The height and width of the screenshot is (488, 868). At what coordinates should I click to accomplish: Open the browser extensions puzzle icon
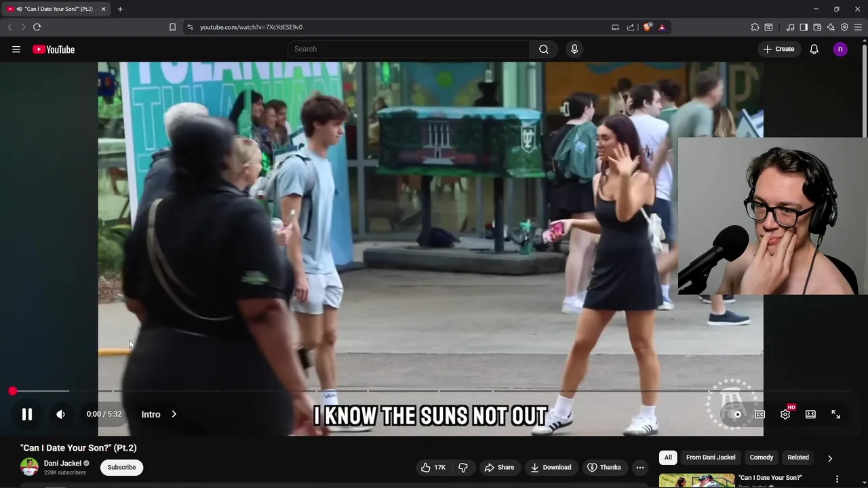[755, 27]
